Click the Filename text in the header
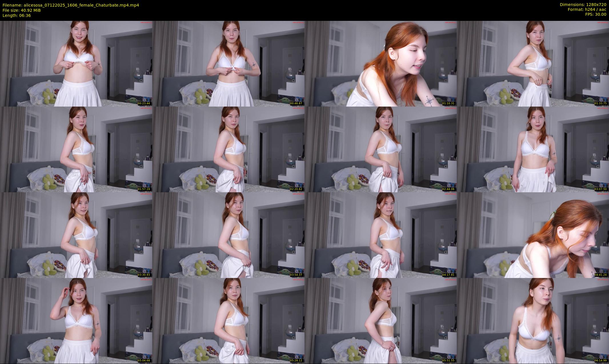Viewport: 609px width, 364px height. [71, 5]
